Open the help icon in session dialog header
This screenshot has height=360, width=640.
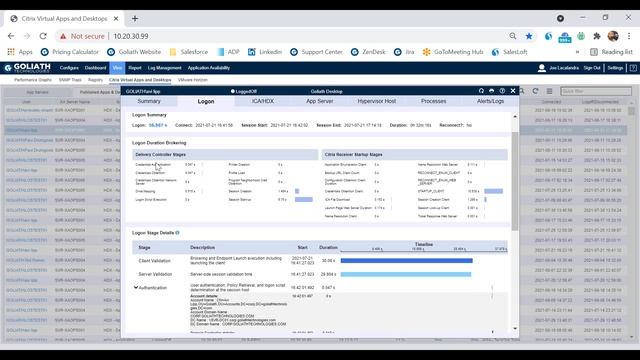tap(502, 91)
